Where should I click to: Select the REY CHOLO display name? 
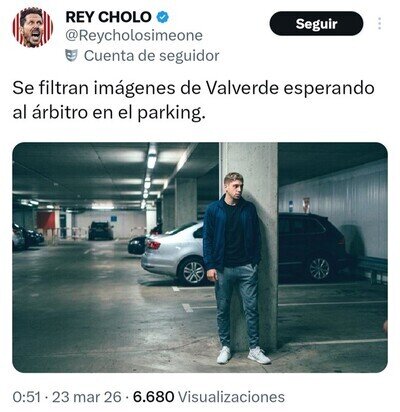[x=109, y=17]
